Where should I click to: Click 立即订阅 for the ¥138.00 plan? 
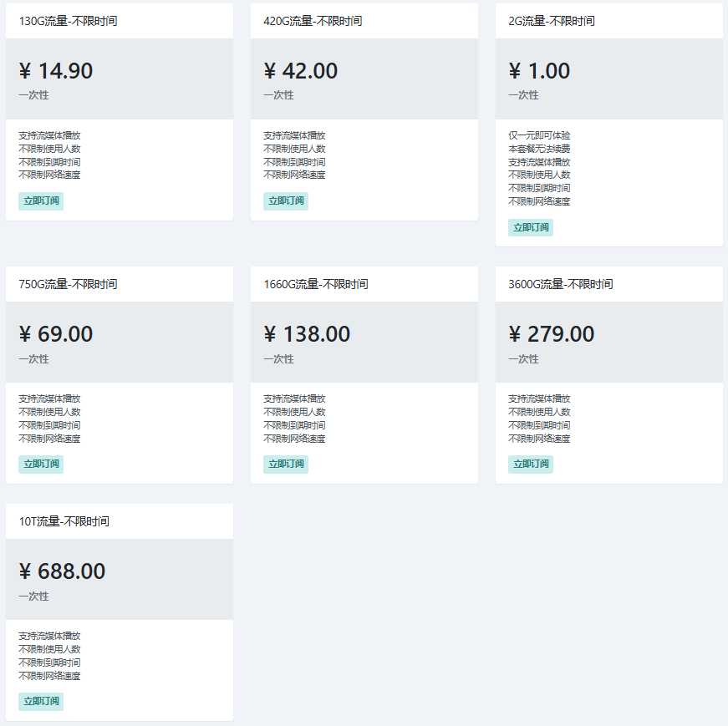pos(286,465)
